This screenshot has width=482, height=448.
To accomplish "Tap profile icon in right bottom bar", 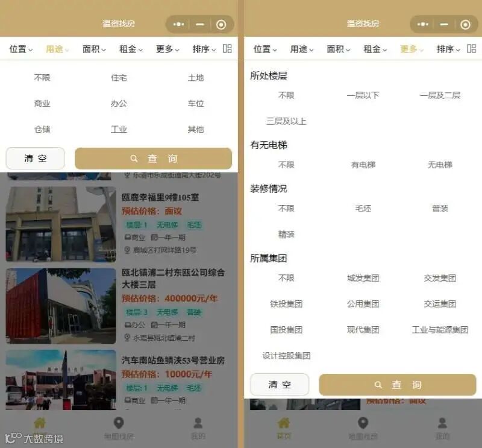I will tap(442, 423).
